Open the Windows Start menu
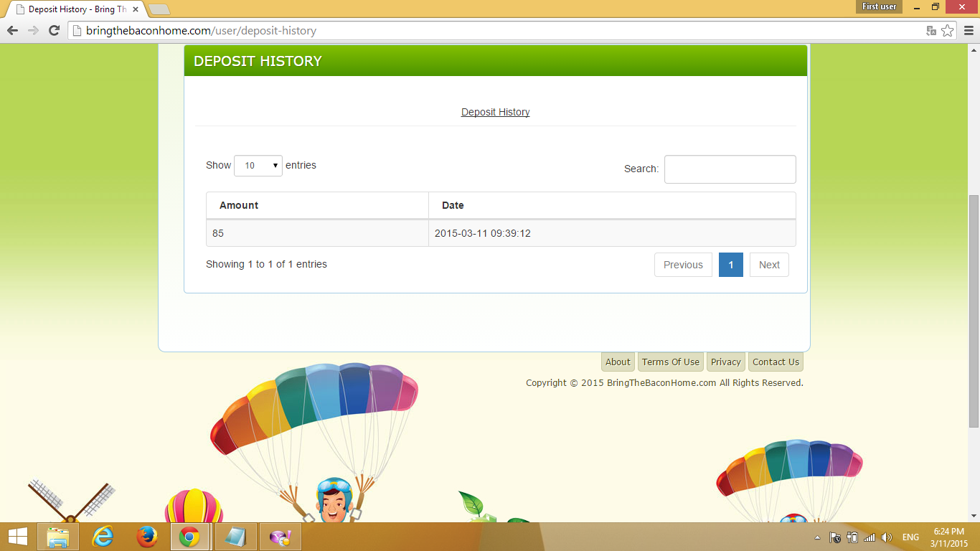This screenshot has width=980, height=551. (16, 536)
